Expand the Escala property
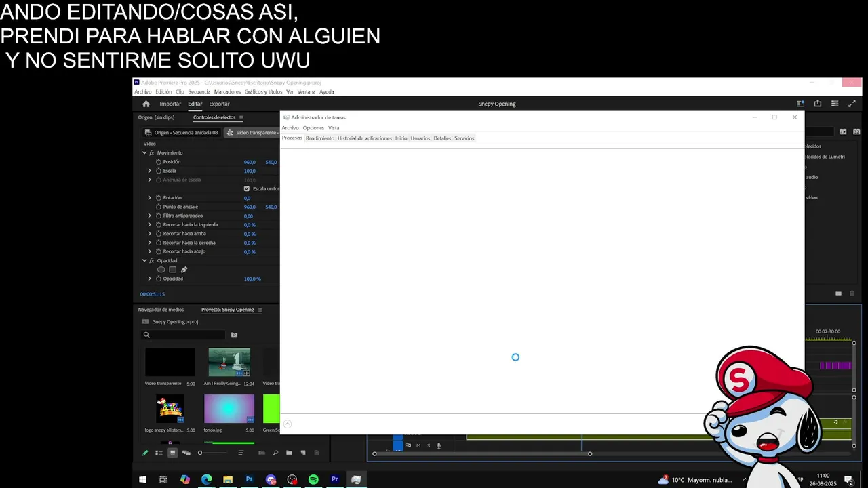 pos(150,171)
